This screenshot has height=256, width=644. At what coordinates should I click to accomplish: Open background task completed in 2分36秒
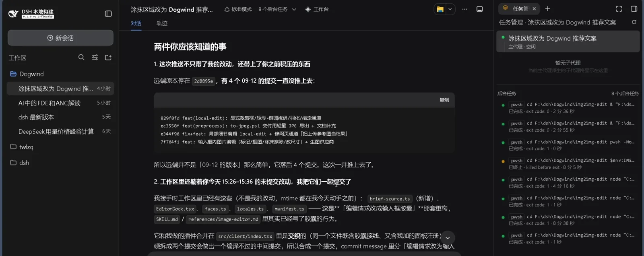[x=568, y=108]
